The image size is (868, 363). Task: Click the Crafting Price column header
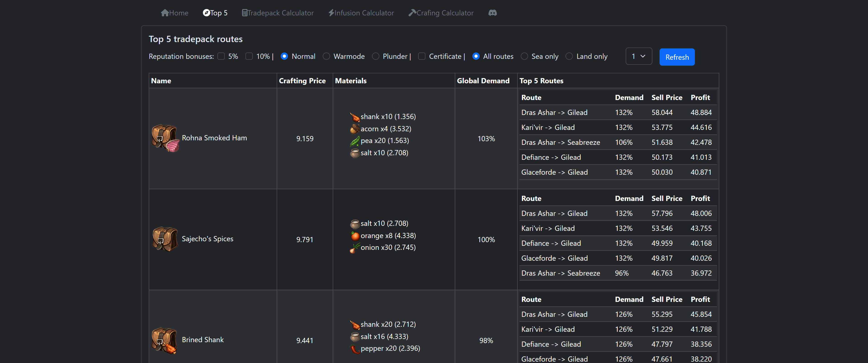(x=302, y=81)
